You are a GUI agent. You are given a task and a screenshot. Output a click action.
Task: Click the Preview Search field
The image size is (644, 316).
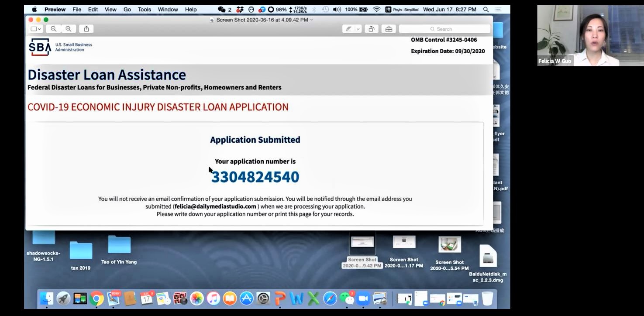[x=444, y=29]
